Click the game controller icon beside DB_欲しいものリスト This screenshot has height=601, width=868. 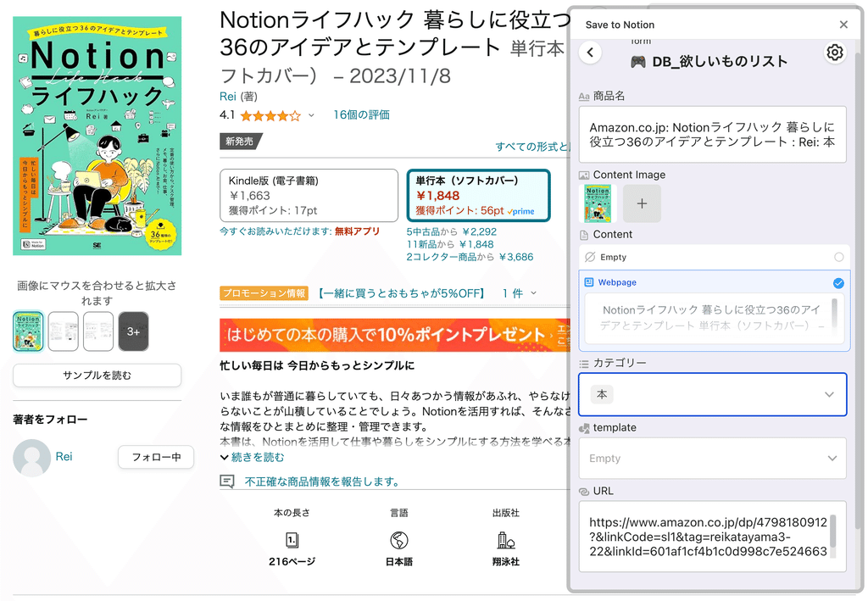pyautogui.click(x=638, y=61)
